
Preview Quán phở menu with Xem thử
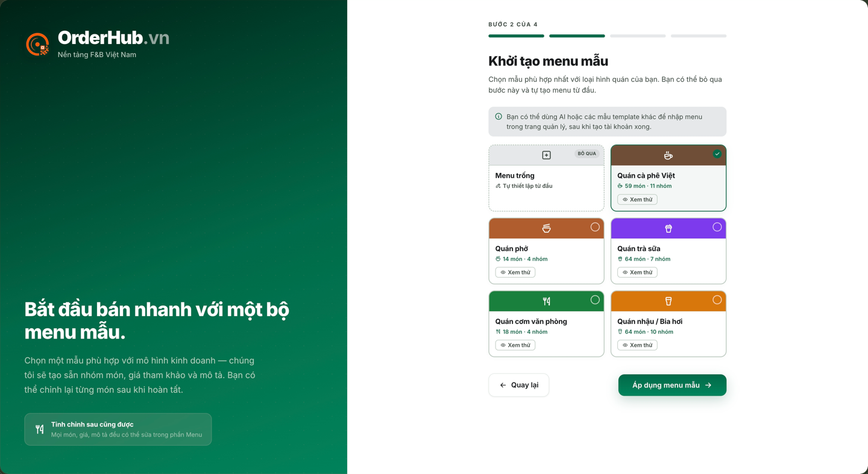tap(515, 272)
